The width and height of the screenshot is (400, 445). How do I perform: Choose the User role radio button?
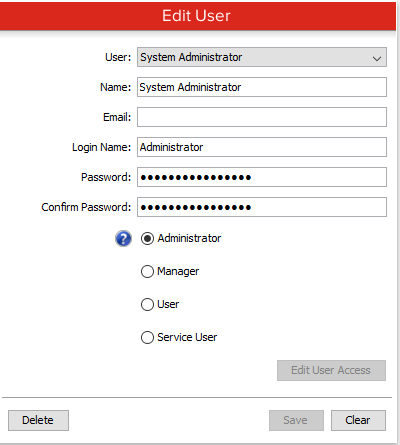pos(147,304)
